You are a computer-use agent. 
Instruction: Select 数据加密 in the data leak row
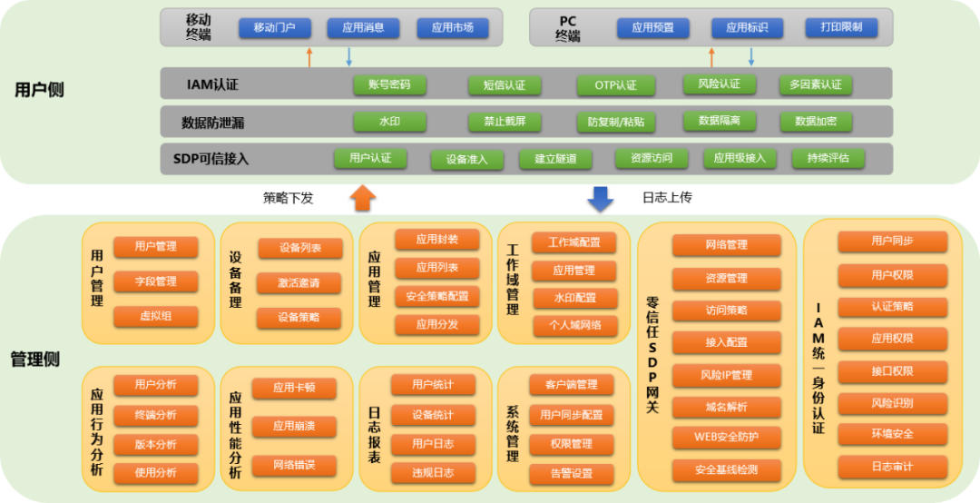(x=816, y=121)
